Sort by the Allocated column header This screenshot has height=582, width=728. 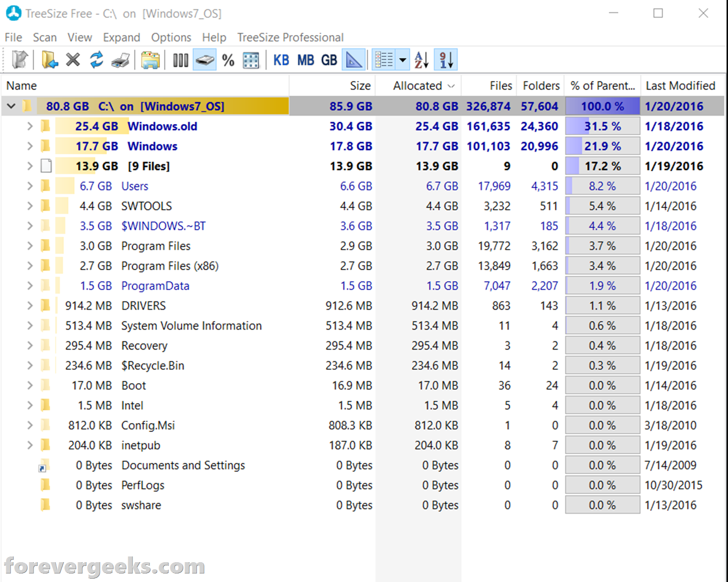click(418, 86)
